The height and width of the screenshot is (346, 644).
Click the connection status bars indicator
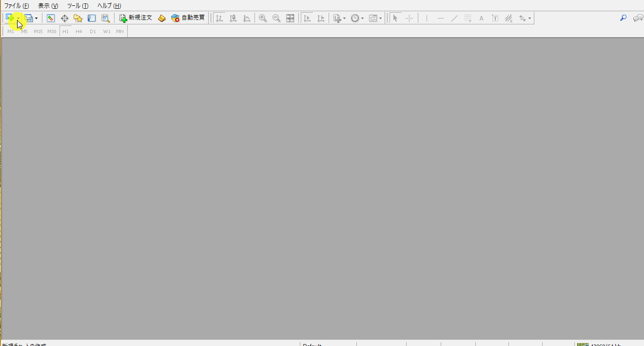pyautogui.click(x=583, y=345)
